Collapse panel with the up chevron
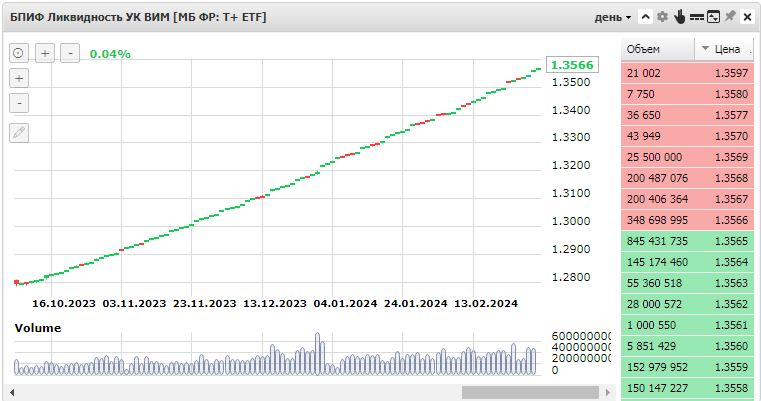 pos(645,17)
